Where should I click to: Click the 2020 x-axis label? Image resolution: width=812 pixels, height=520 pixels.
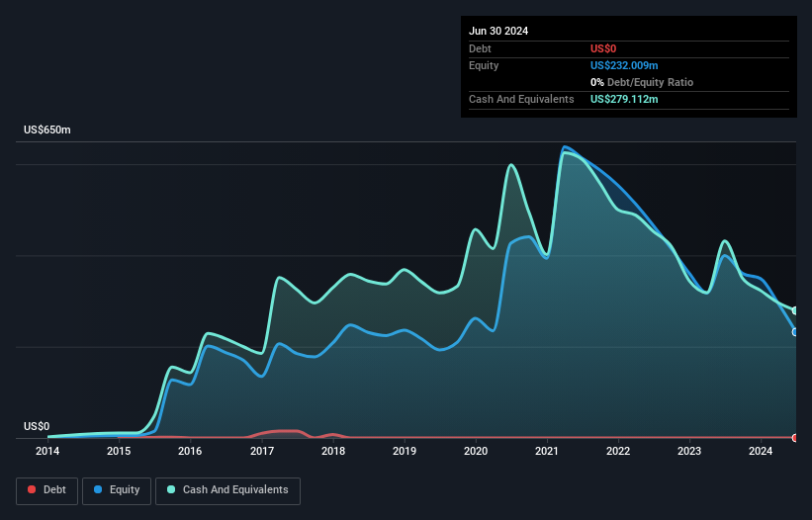[476, 451]
